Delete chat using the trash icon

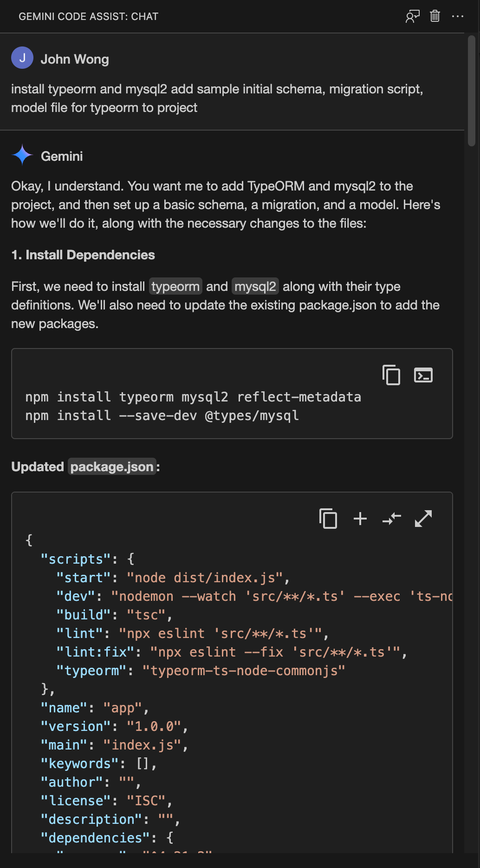coord(435,16)
